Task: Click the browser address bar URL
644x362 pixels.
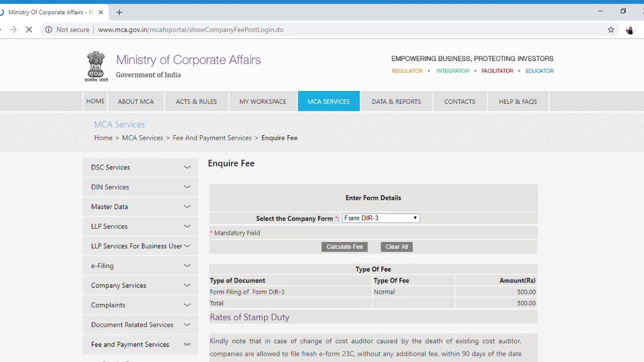Action: (x=191, y=30)
